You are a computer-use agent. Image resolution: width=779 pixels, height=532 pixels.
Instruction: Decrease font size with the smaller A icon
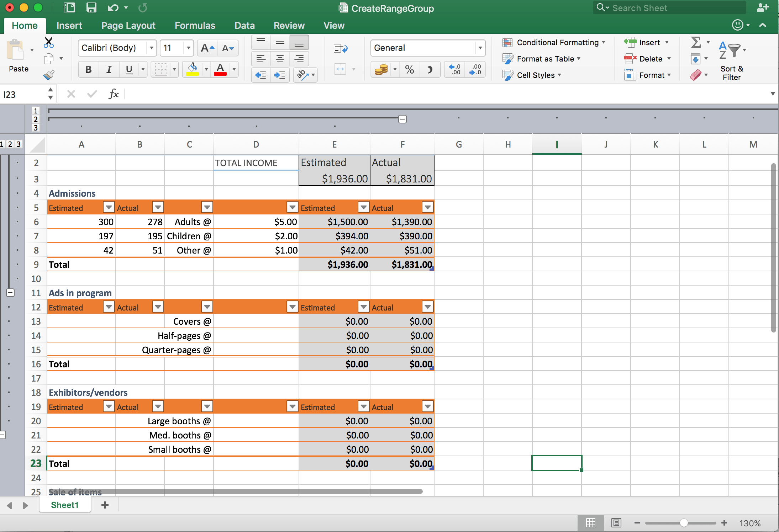tap(228, 48)
